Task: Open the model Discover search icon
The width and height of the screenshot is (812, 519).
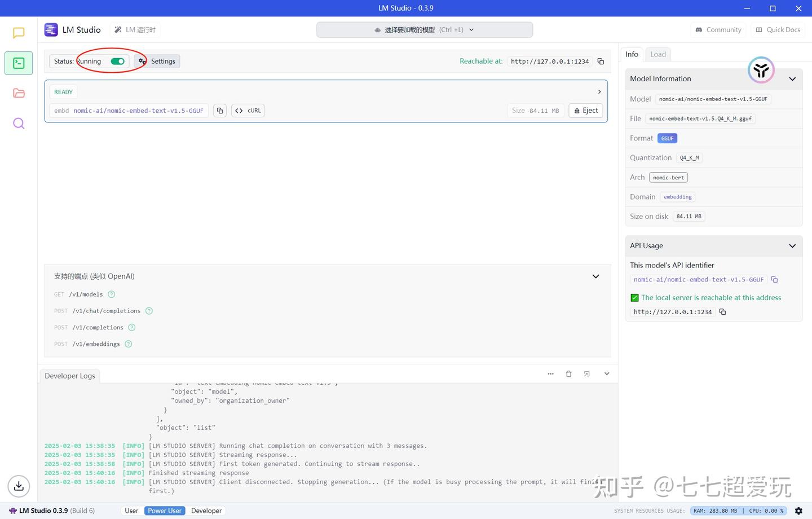Action: click(19, 123)
